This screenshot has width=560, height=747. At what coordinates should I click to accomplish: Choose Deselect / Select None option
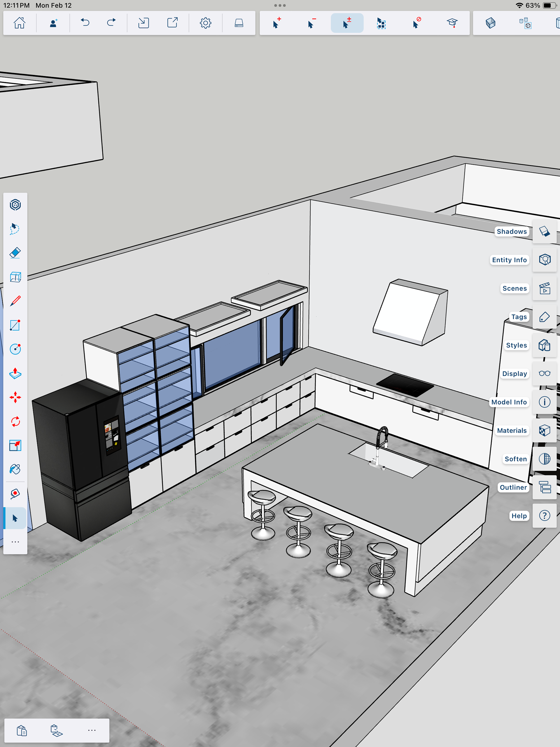click(x=417, y=23)
